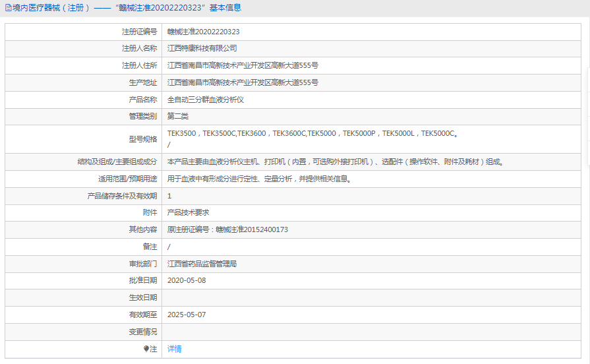Select the 注册人住所 address value

tap(243, 65)
